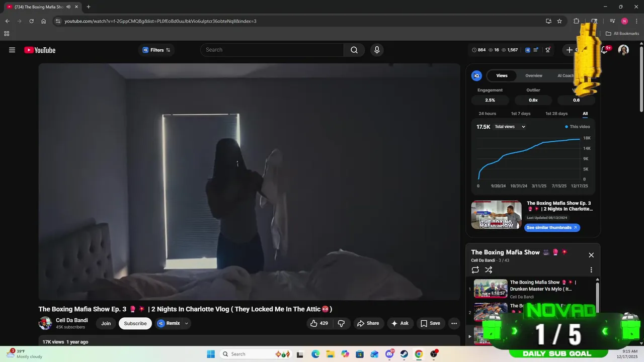Open the account avatar menu
This screenshot has width=644, height=362.
pos(623,50)
